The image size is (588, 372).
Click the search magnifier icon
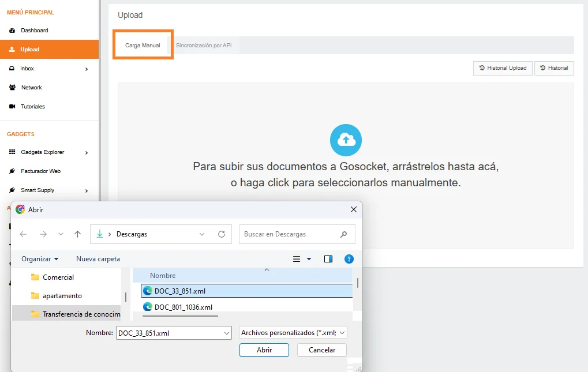pyautogui.click(x=343, y=234)
